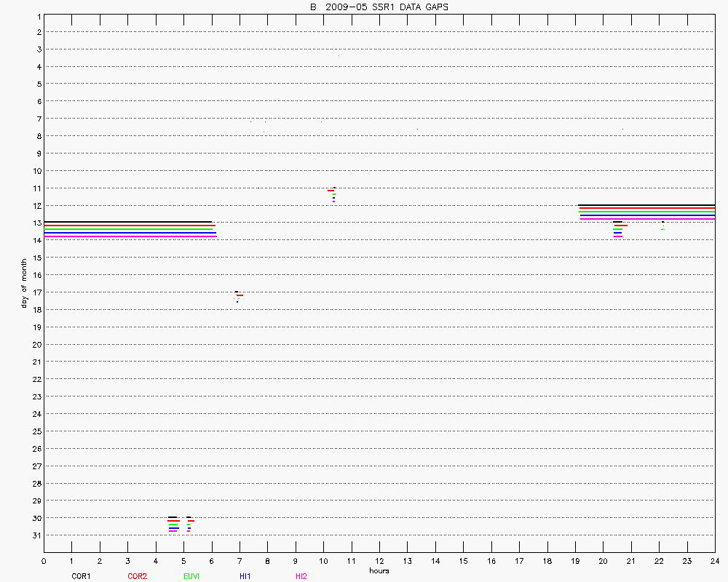Click the magenta gap bar spanning hours 0–6
The height and width of the screenshot is (582, 728).
[130, 236]
